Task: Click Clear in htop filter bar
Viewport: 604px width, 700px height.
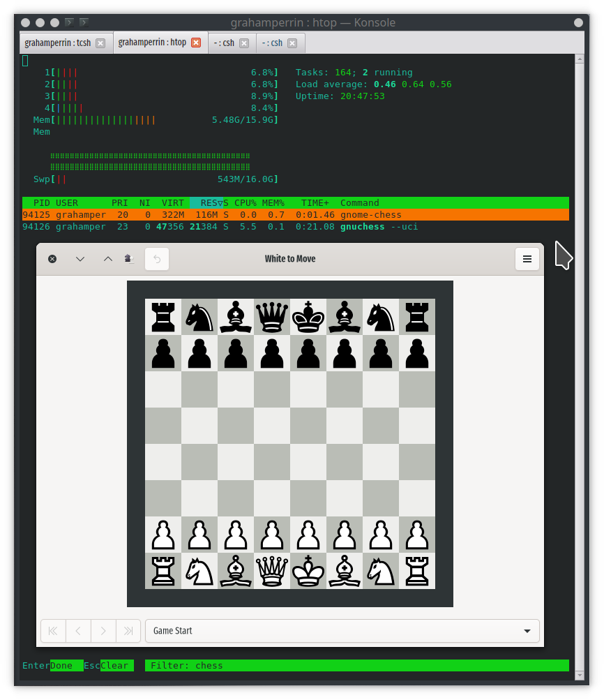Action: [115, 666]
